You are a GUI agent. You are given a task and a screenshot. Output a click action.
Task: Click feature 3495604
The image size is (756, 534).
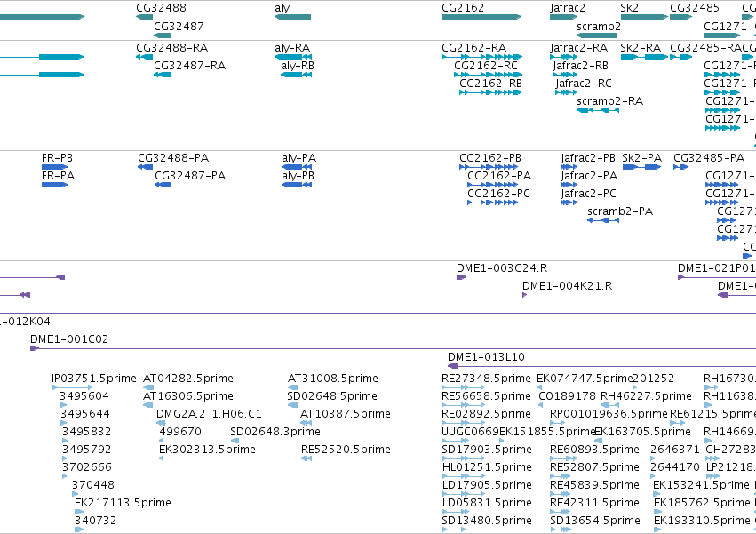[x=84, y=396]
